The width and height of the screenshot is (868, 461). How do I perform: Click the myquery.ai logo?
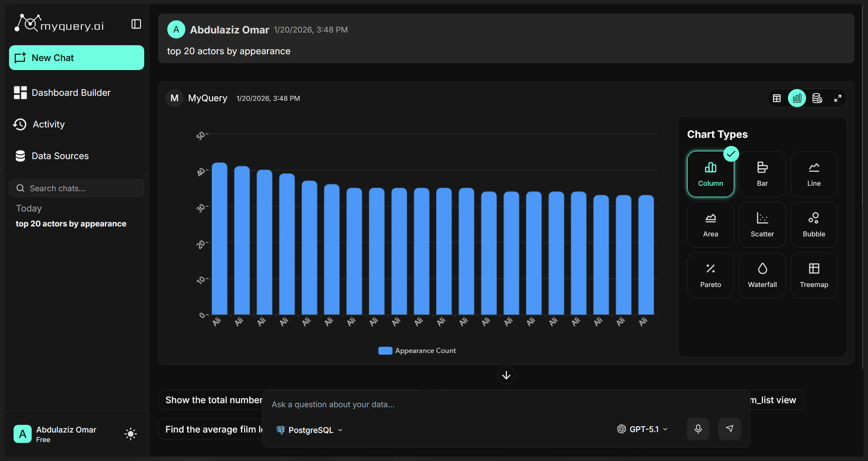(x=59, y=24)
